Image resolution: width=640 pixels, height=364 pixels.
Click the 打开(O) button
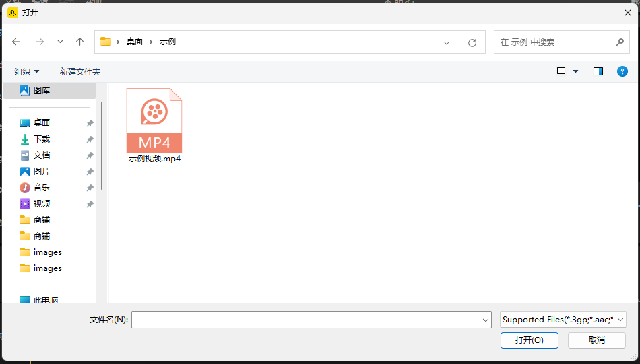click(529, 340)
